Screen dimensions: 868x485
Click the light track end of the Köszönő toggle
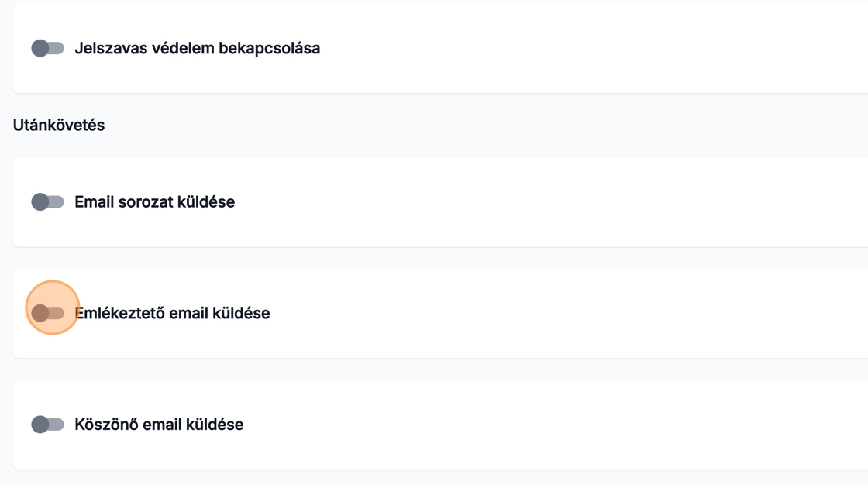click(x=58, y=425)
